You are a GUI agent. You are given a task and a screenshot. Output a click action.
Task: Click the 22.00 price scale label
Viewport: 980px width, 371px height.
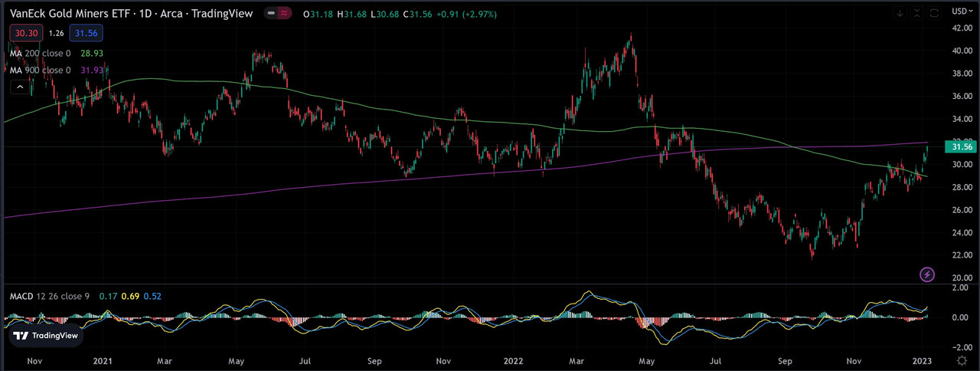pyautogui.click(x=962, y=255)
